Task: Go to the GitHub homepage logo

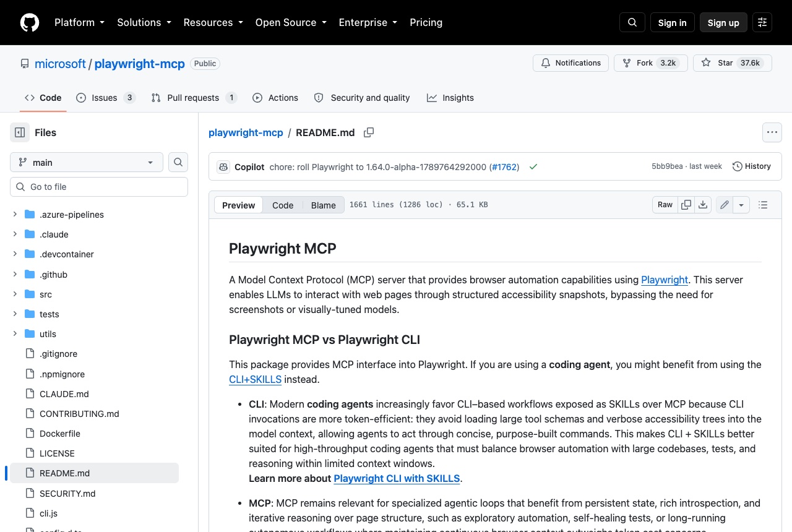Action: coord(30,22)
